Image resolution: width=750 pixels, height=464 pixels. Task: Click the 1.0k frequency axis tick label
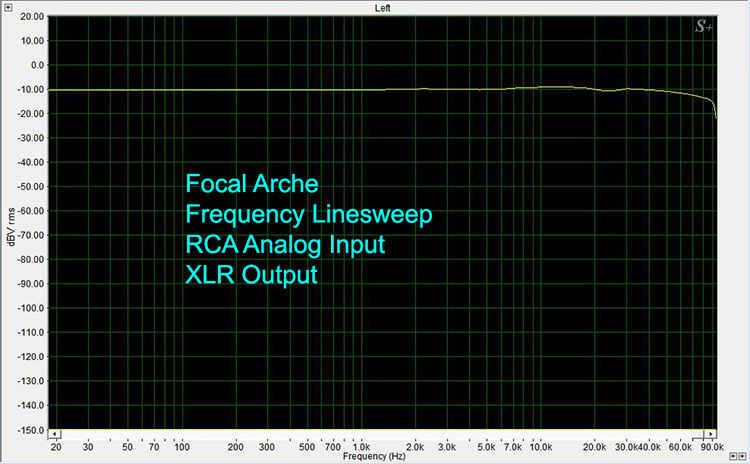click(361, 446)
